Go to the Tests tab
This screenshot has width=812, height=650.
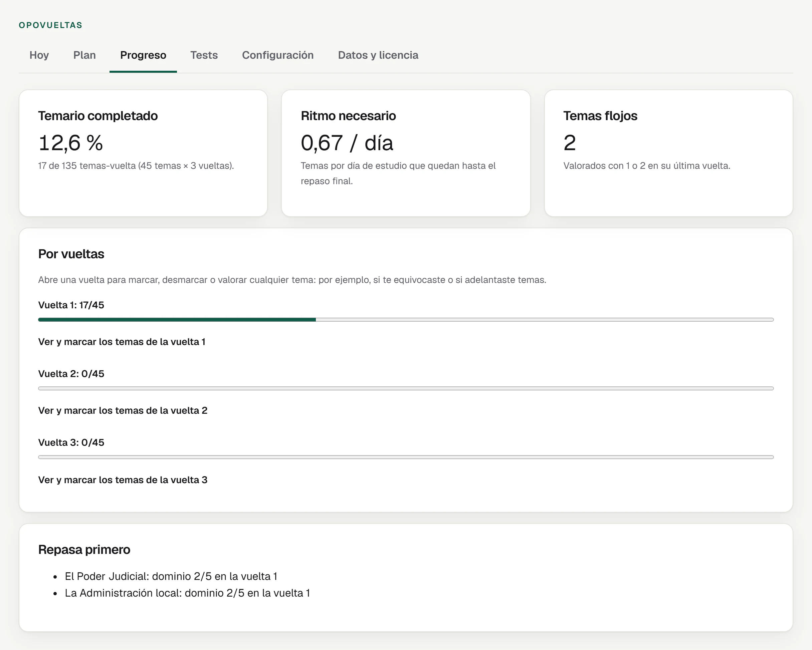tap(204, 55)
